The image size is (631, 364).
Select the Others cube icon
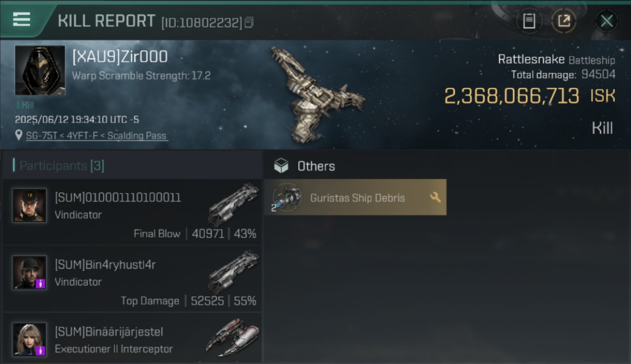click(281, 166)
